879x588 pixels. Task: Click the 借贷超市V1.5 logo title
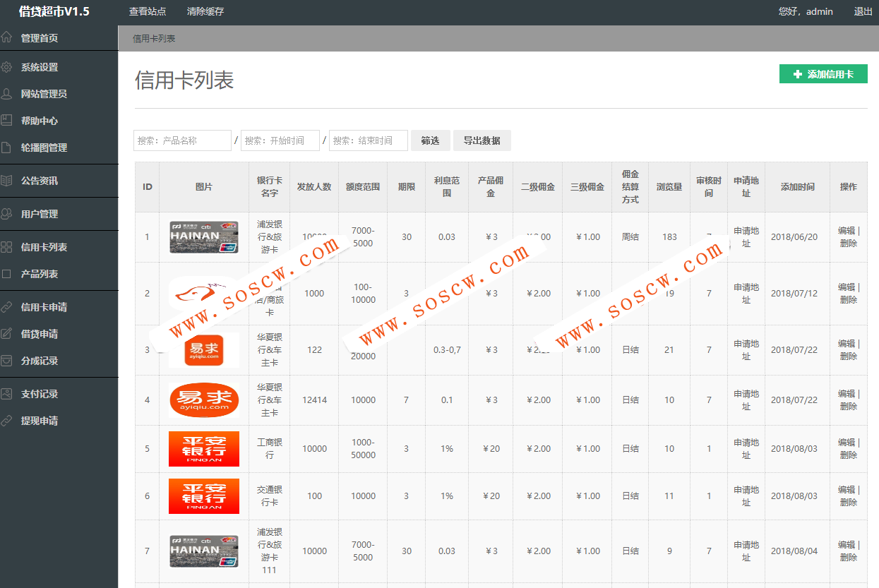[x=54, y=11]
